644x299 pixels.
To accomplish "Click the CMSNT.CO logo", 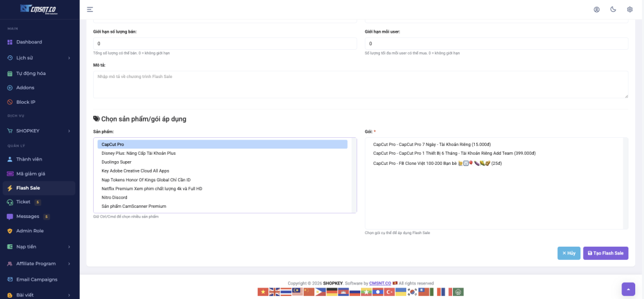I will tap(39, 9).
